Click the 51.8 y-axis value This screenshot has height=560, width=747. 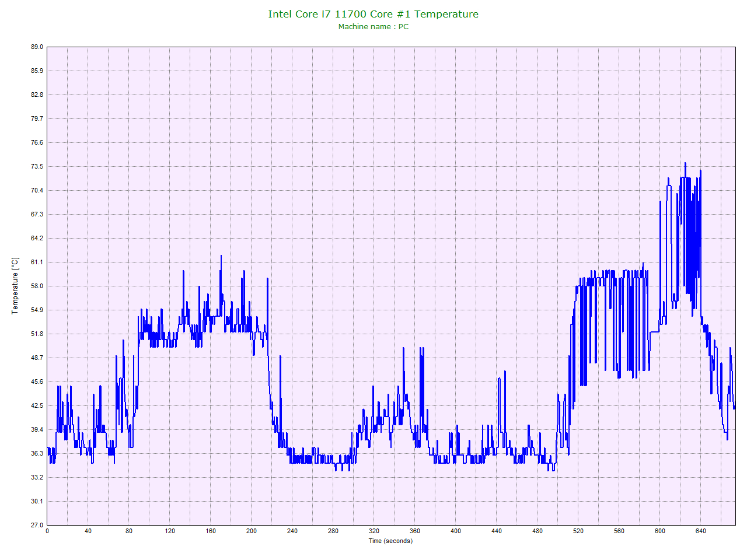[x=37, y=334]
